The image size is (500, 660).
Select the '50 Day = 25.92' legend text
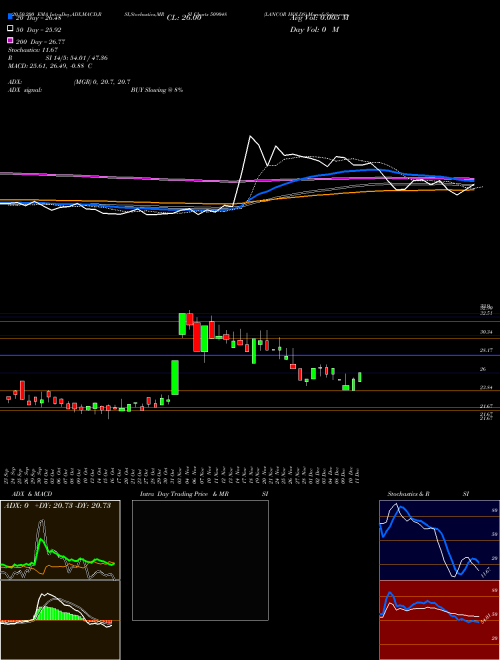click(39, 30)
